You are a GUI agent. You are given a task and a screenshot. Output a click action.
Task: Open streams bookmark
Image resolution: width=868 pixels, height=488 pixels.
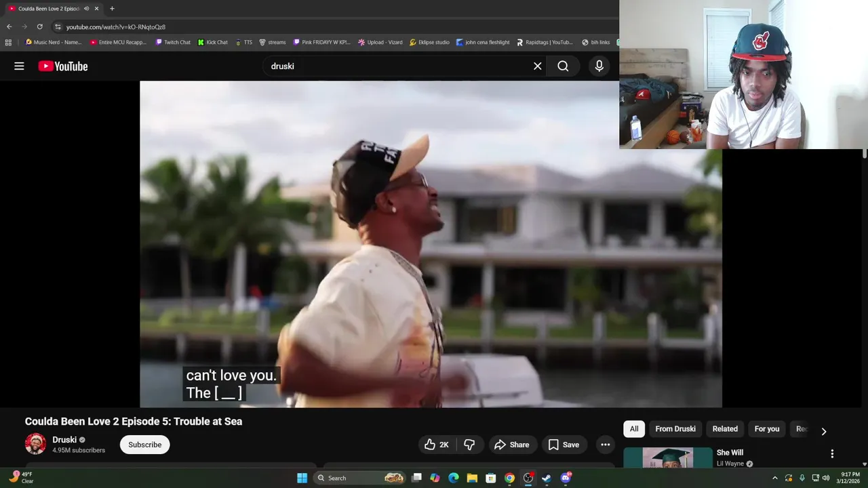tap(272, 42)
